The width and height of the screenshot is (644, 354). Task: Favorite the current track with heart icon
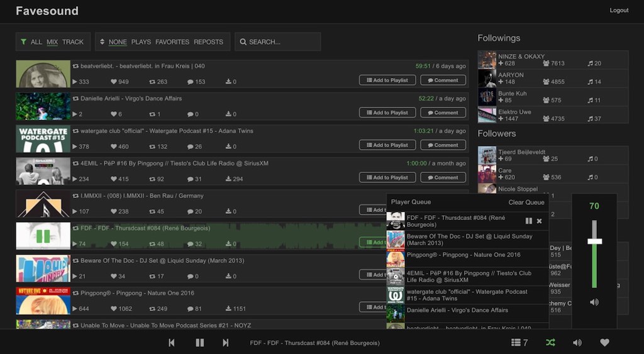coord(604,343)
